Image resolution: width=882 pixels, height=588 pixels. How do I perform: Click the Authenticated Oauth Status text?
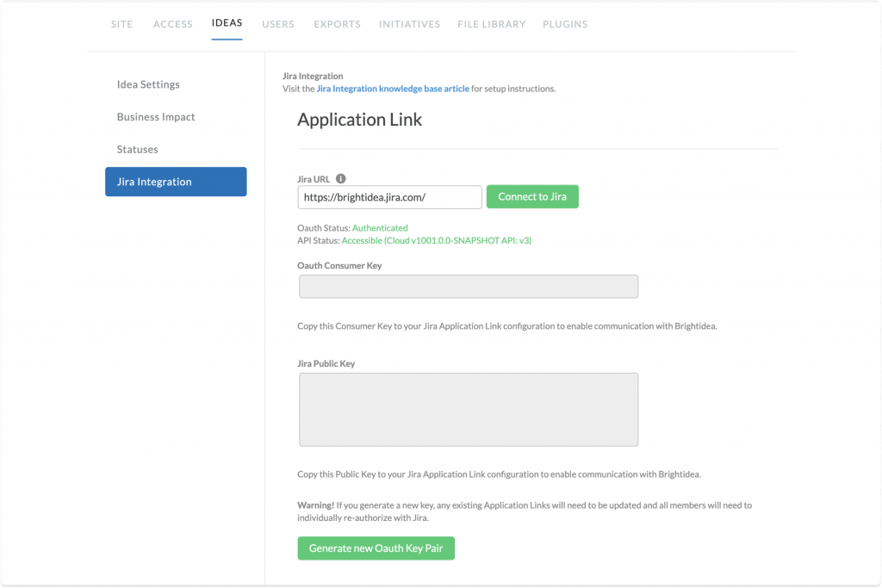380,227
